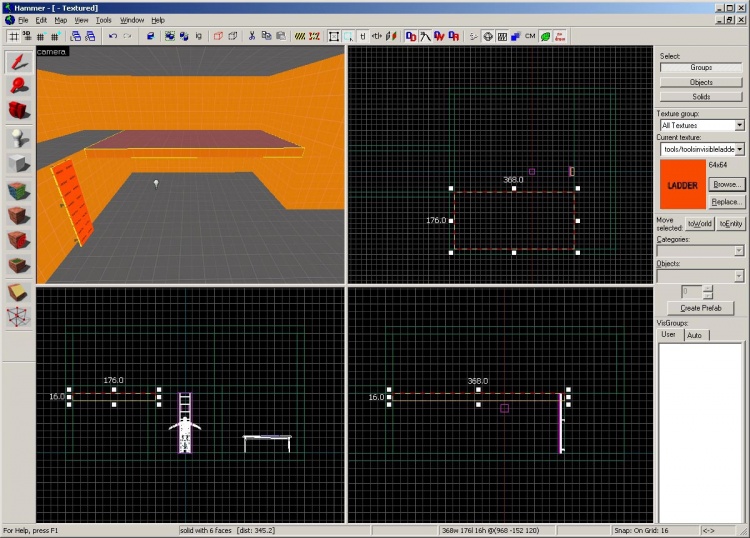Choose the Entity tool

19,137
